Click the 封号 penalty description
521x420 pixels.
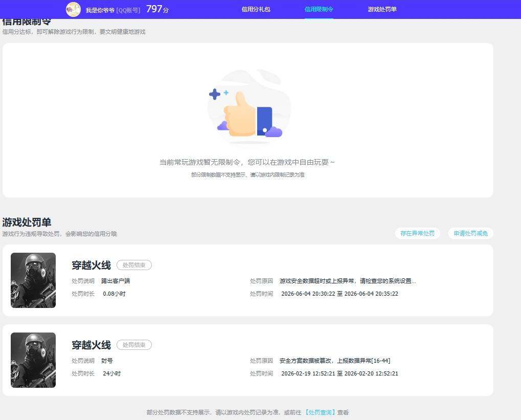point(107,361)
